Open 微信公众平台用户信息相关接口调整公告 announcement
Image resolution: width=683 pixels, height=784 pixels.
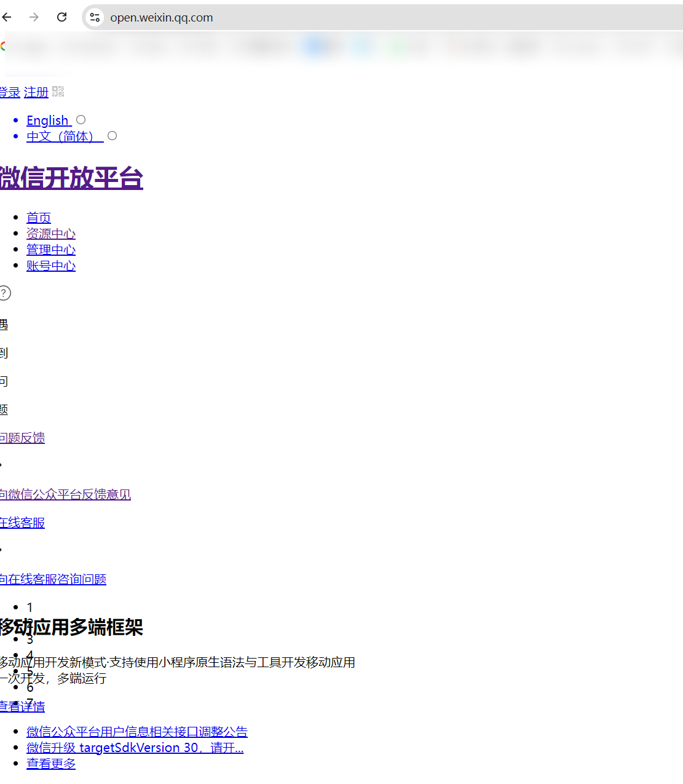pyautogui.click(x=137, y=732)
